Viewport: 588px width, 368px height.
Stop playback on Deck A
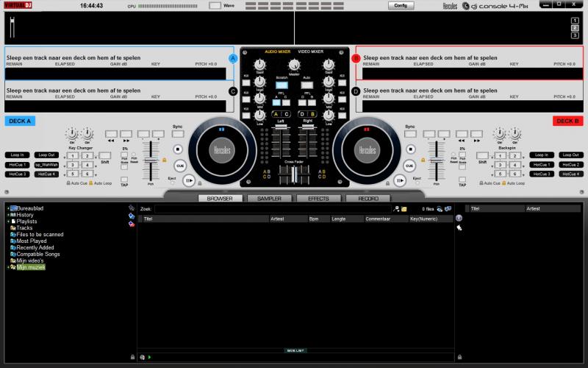point(178,149)
